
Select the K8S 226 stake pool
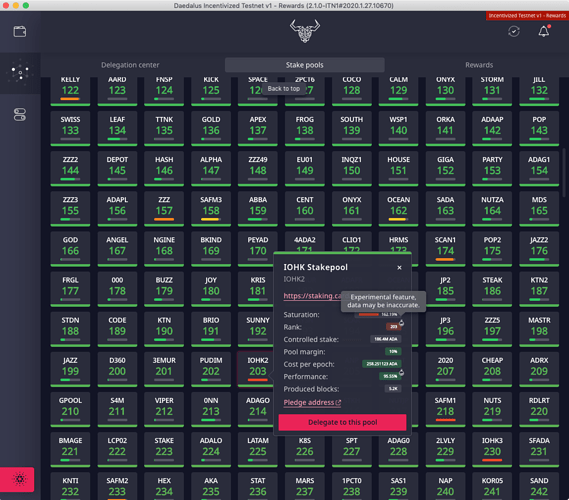304,450
